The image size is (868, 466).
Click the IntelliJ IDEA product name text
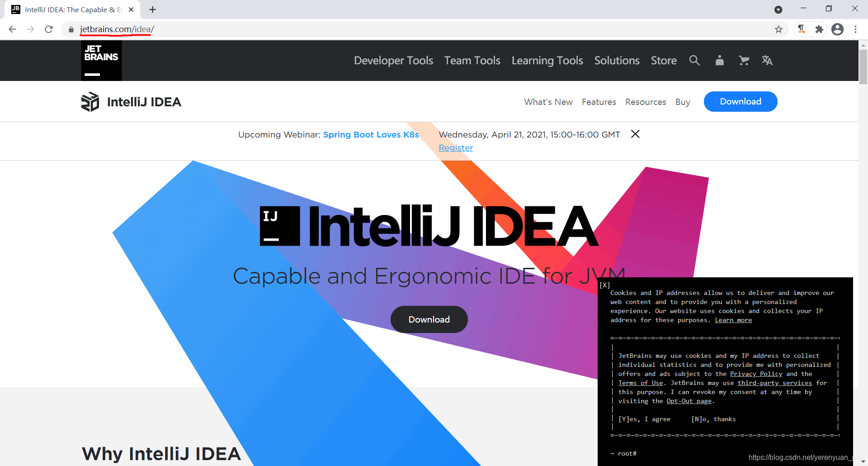tap(144, 102)
